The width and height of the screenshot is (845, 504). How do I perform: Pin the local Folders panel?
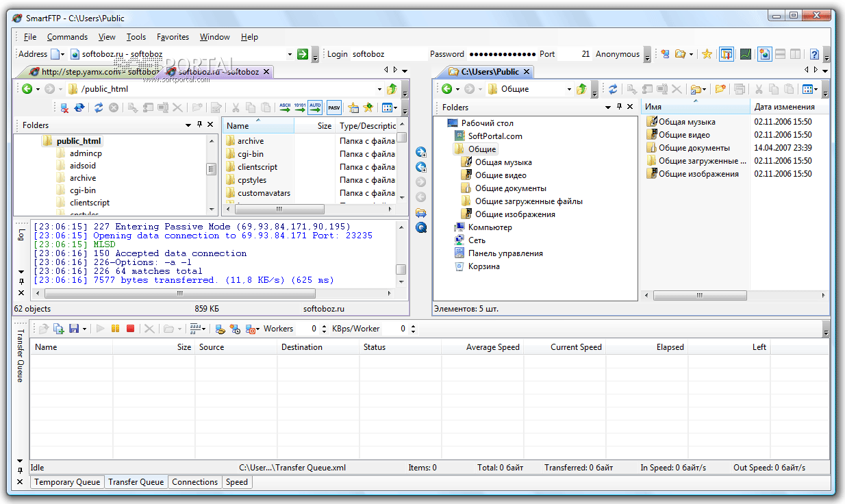coord(619,107)
